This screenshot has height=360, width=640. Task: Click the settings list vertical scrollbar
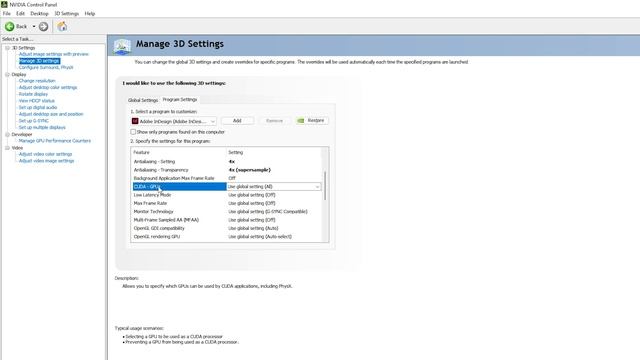[x=325, y=186]
